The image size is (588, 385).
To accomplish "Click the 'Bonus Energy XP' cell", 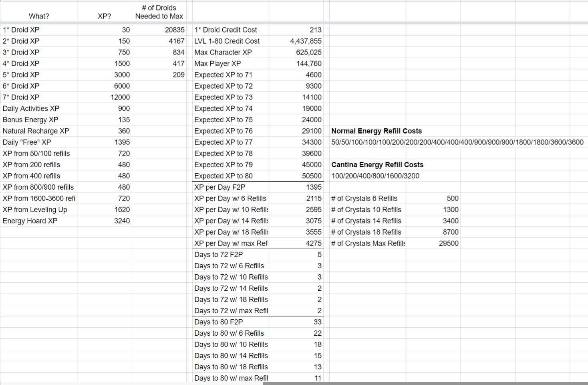I will (x=39, y=120).
